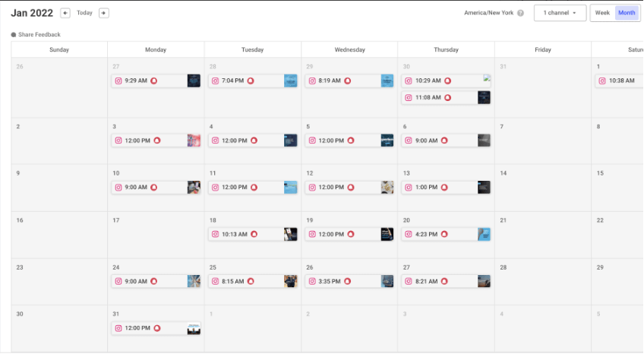Jump to Today
The width and height of the screenshot is (644, 354).
pyautogui.click(x=84, y=13)
